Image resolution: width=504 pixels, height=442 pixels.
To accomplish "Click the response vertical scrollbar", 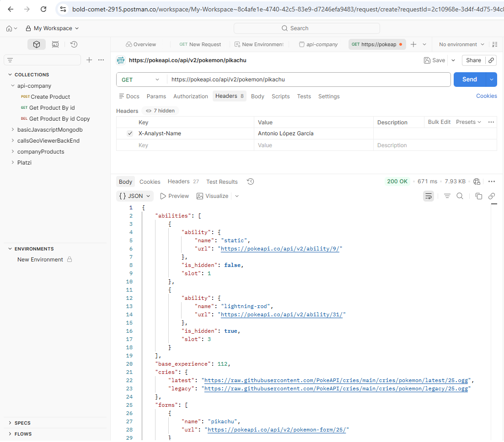I will [x=494, y=321].
